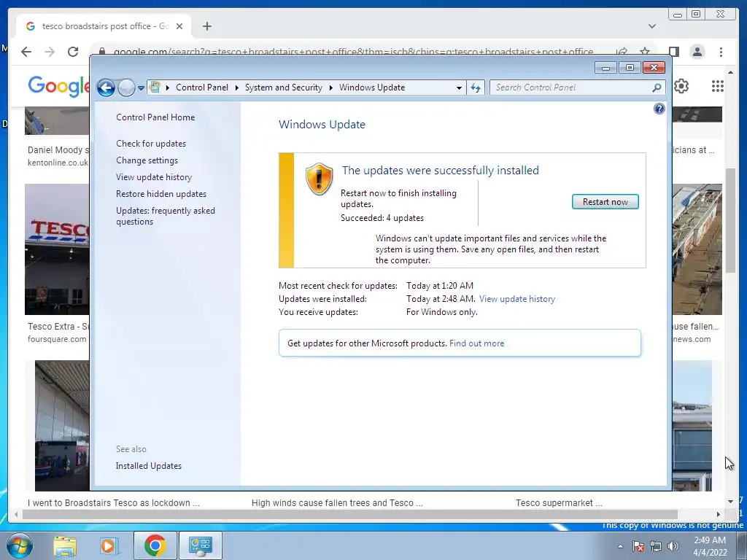Image resolution: width=747 pixels, height=560 pixels.
Task: Open Chrome profile avatar
Action: [697, 52]
